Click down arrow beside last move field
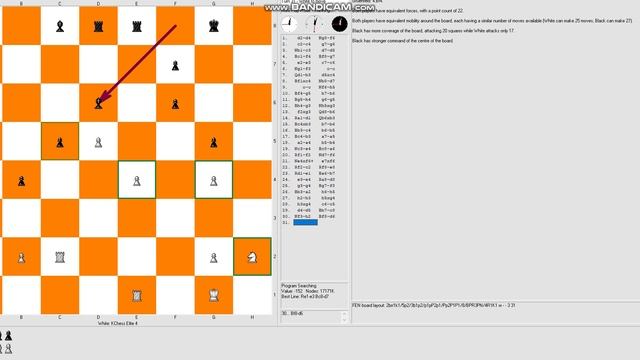The width and height of the screenshot is (640, 360). tap(344, 320)
